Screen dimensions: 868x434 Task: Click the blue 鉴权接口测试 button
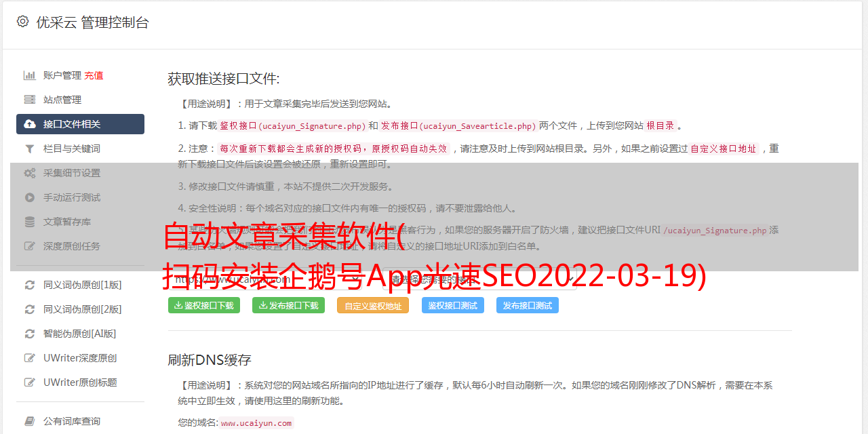coord(453,305)
